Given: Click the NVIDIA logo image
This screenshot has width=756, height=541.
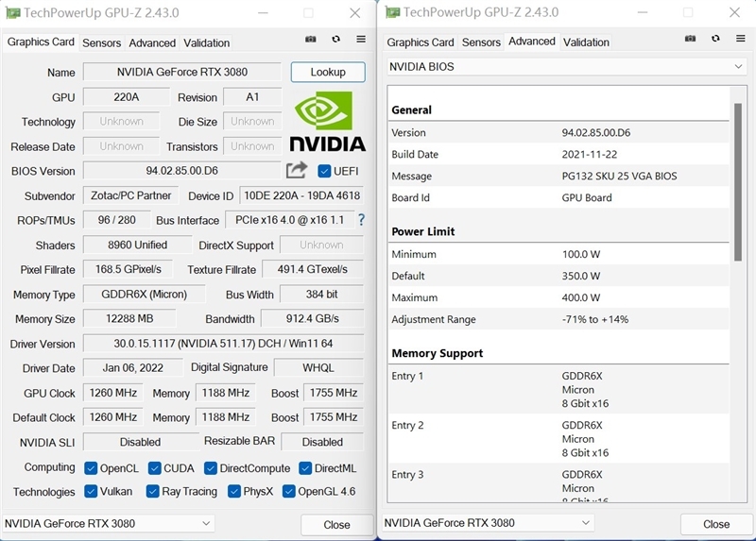Looking at the screenshot, I should pyautogui.click(x=327, y=121).
